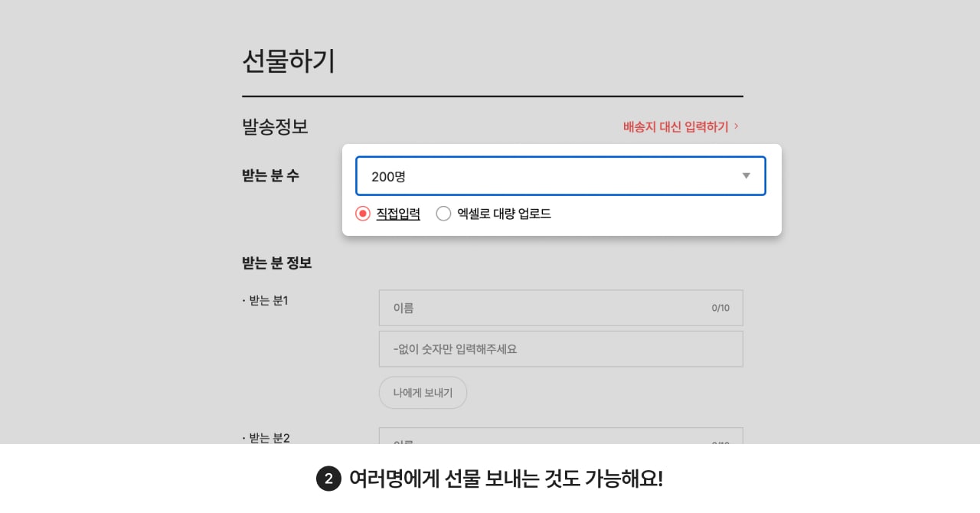Click the gray triangle arrow in 200명 box
This screenshot has height=513, width=980.
tap(746, 176)
